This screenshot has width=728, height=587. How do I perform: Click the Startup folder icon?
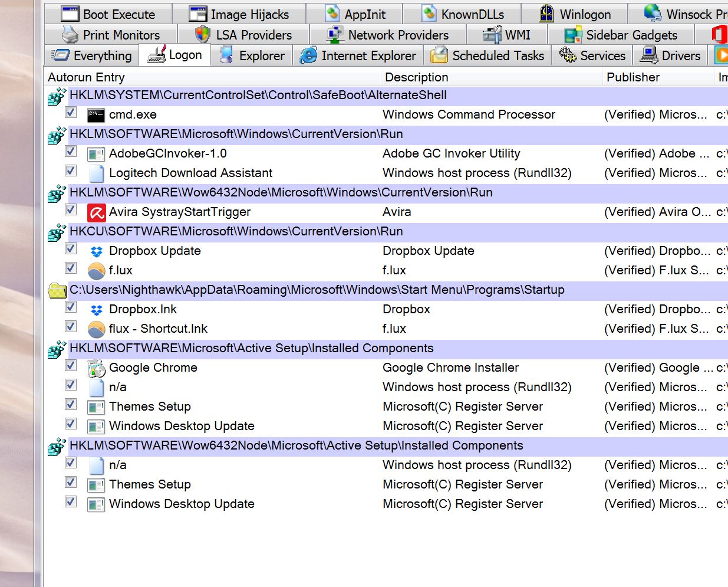pyautogui.click(x=57, y=290)
